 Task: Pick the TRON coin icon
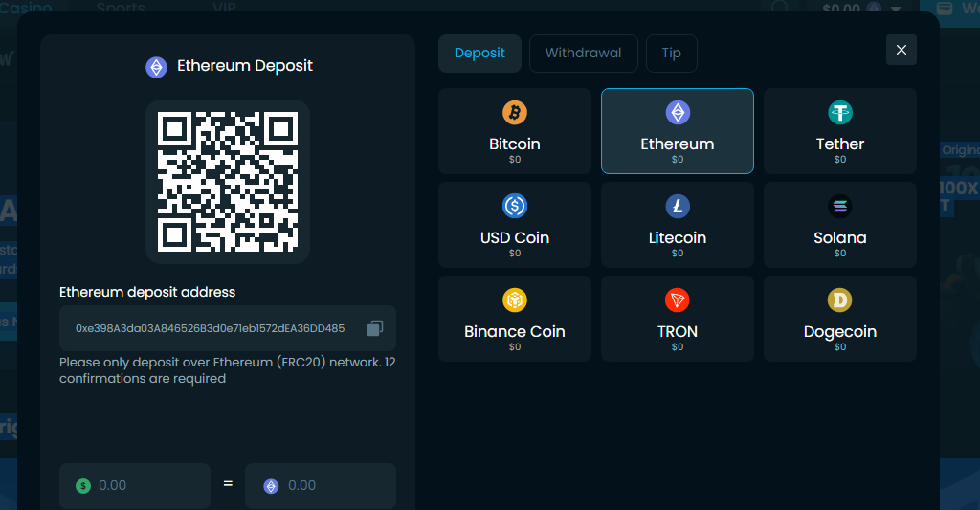point(678,300)
